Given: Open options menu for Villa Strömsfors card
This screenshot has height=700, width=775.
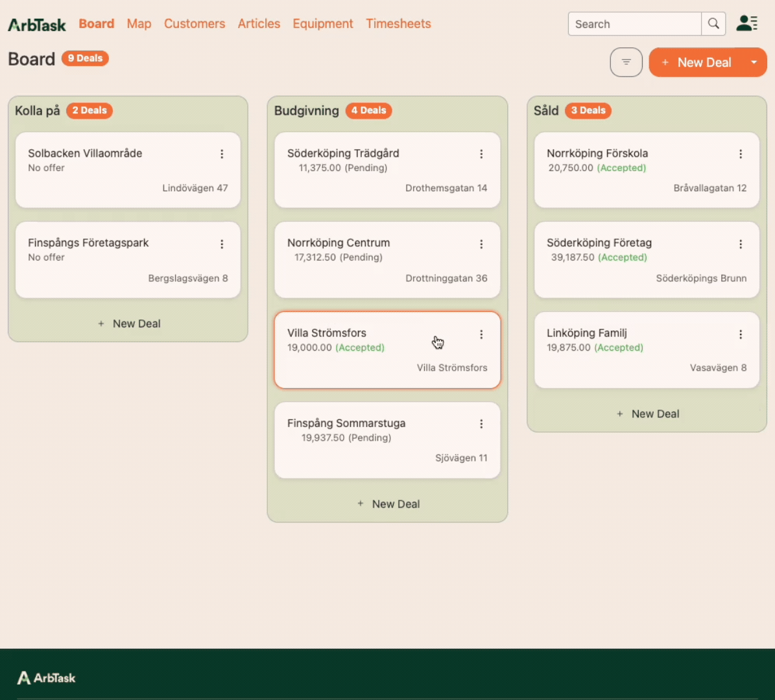Looking at the screenshot, I should click(x=481, y=334).
